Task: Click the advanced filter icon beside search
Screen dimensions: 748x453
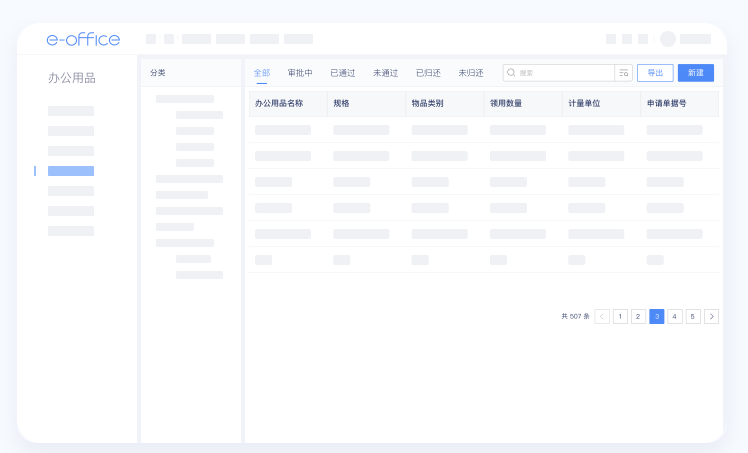Action: [624, 73]
